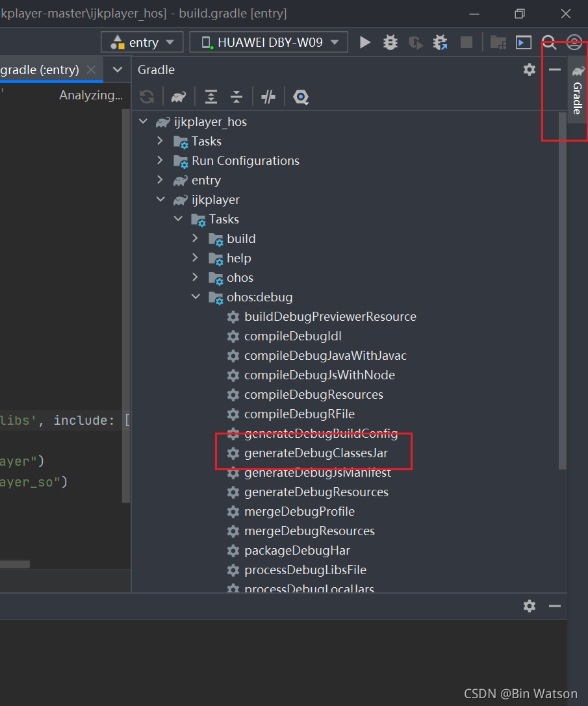Reload all Gradle projects icon
Screen dimensions: 588x706
[x=147, y=96]
